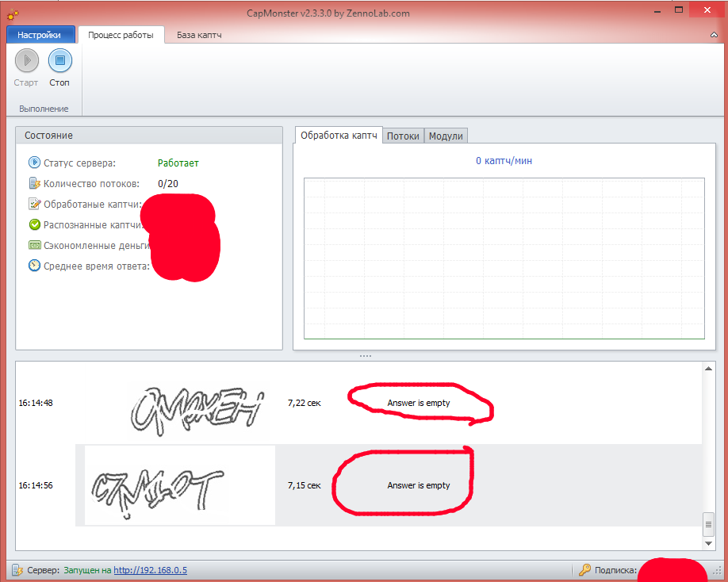This screenshot has width=728, height=582.
Task: Click the Количество потоков icon
Action: click(34, 183)
